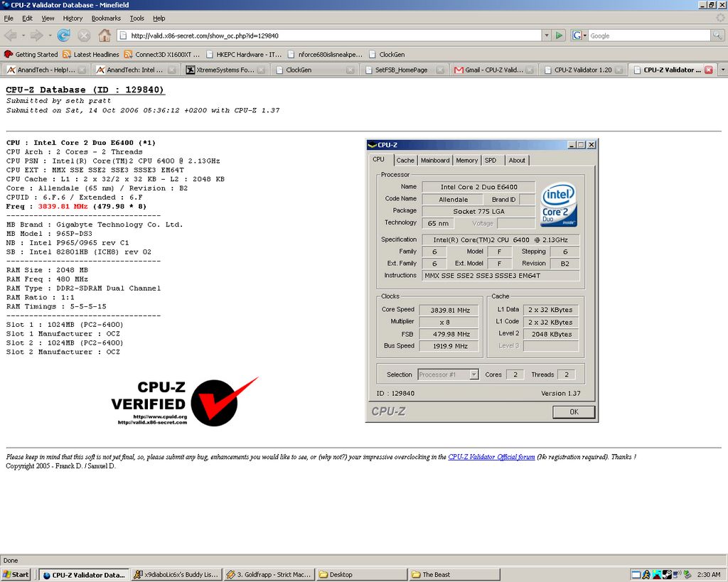Switch to the Gmail - CPU-Z Valid tab
This screenshot has width=728, height=582.
coord(493,70)
